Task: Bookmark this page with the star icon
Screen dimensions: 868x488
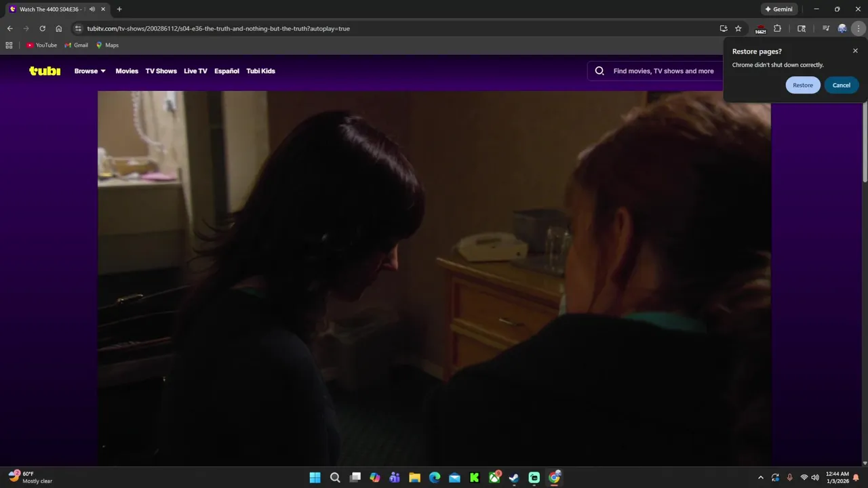Action: pos(738,28)
